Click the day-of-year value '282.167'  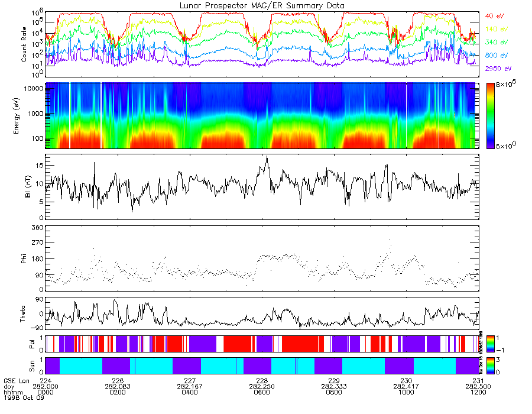tap(190, 387)
